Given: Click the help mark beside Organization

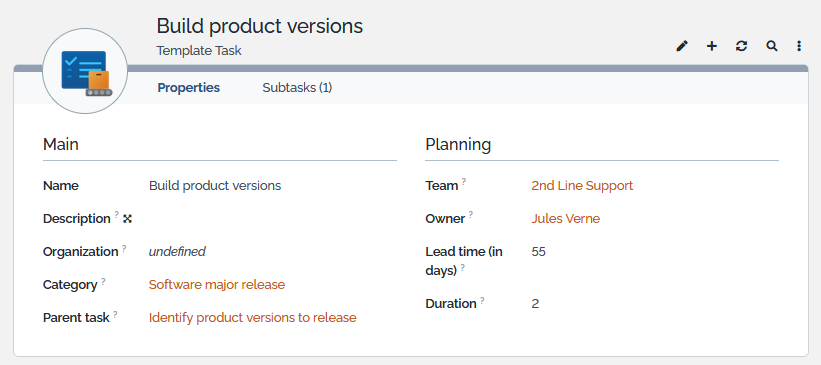Looking at the screenshot, I should coord(124,248).
